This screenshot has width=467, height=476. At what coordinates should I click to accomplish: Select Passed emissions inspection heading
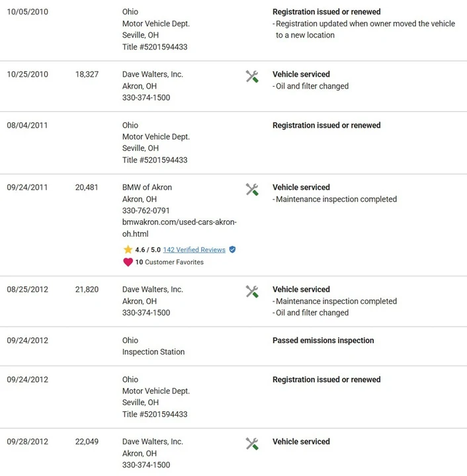click(x=323, y=340)
